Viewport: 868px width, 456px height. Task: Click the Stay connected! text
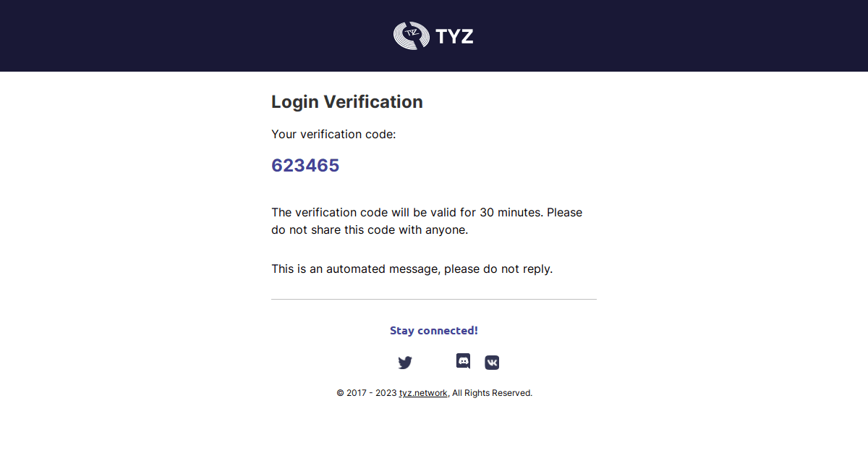[434, 330]
